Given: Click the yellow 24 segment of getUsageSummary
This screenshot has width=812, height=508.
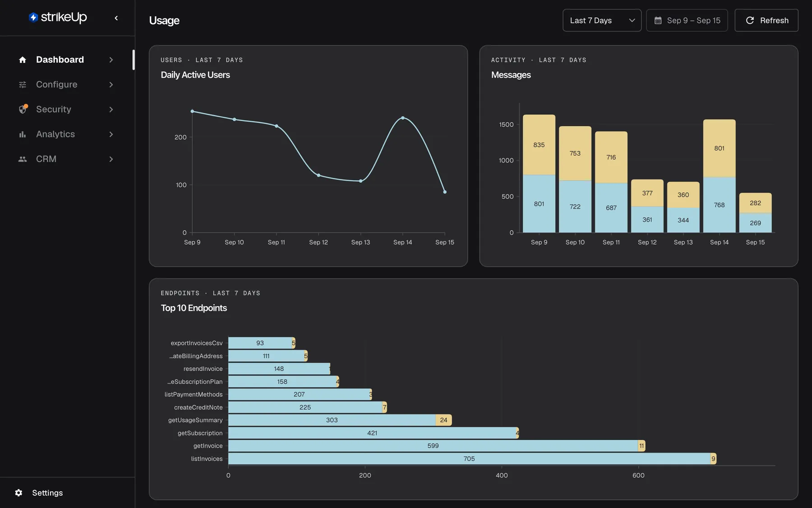Looking at the screenshot, I should tap(443, 420).
